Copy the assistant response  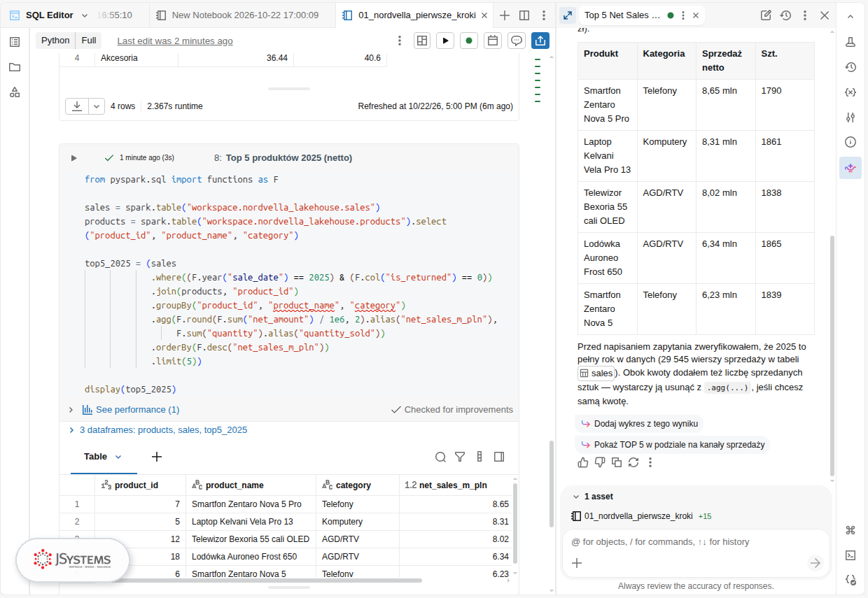pyautogui.click(x=617, y=462)
